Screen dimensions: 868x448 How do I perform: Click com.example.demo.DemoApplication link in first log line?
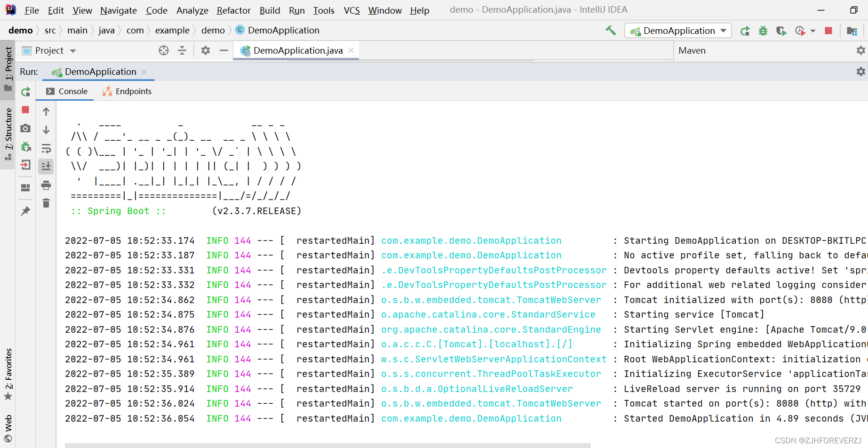click(471, 240)
